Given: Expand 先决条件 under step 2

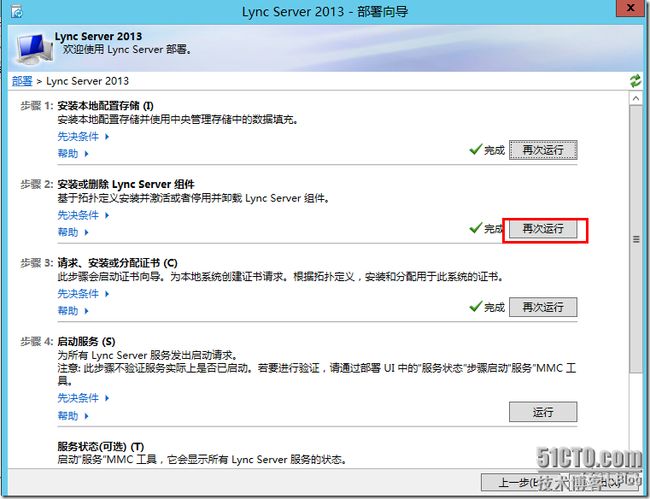Looking at the screenshot, I should (83, 215).
